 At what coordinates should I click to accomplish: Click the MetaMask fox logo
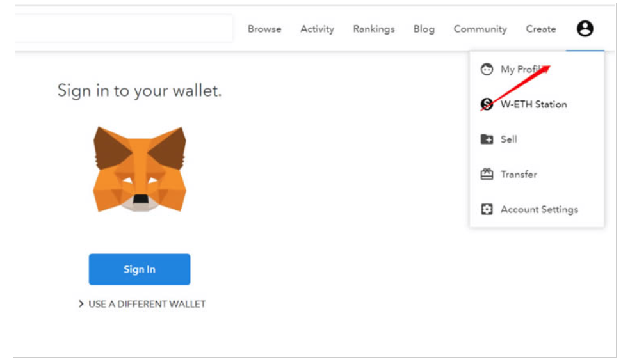point(140,169)
